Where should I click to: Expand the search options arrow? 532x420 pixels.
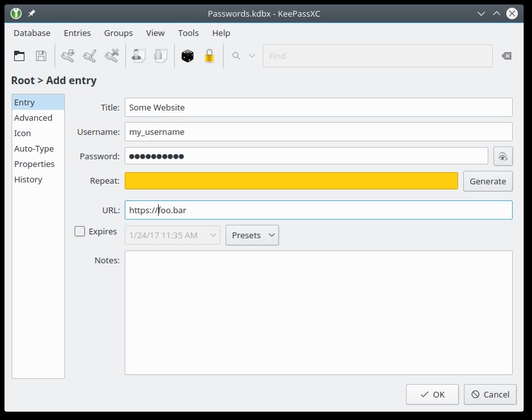pyautogui.click(x=251, y=56)
